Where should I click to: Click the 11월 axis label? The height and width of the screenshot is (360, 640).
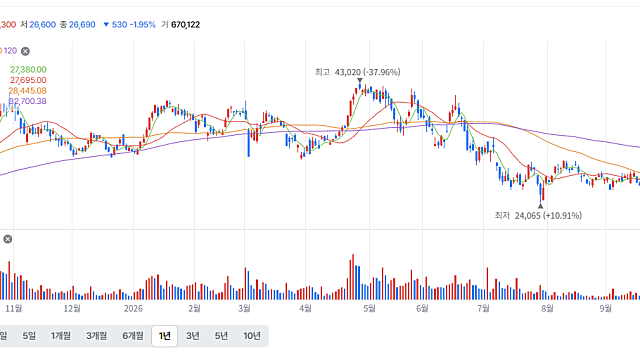tap(13, 309)
